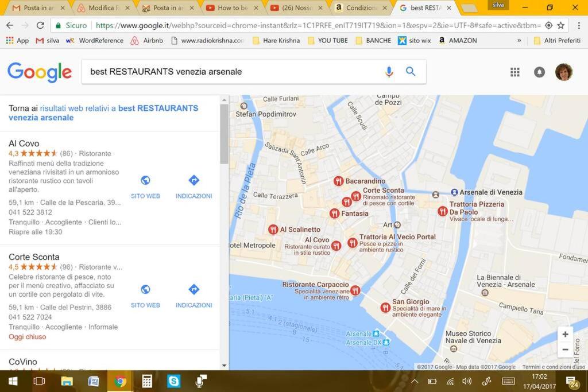Screen dimensions: 588x392
Task: Bookmark this page with star icon
Action: click(x=560, y=25)
